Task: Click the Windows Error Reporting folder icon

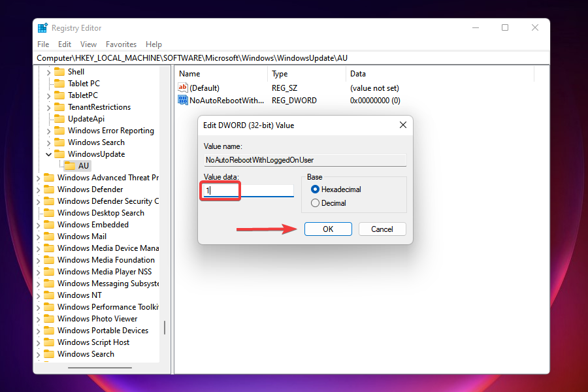Action: (x=59, y=131)
